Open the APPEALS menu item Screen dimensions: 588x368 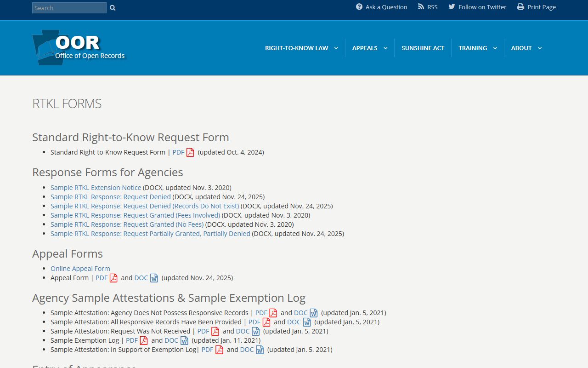(365, 48)
